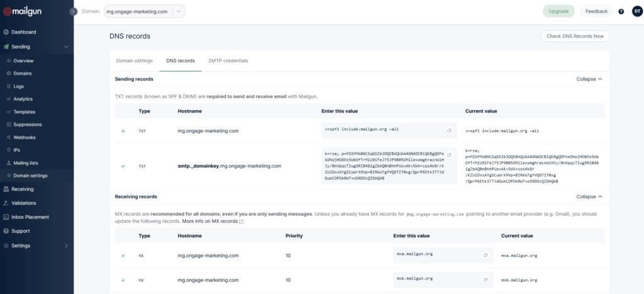644x294 pixels.
Task: Click the Analytics chart icon
Action: pyautogui.click(x=9, y=99)
